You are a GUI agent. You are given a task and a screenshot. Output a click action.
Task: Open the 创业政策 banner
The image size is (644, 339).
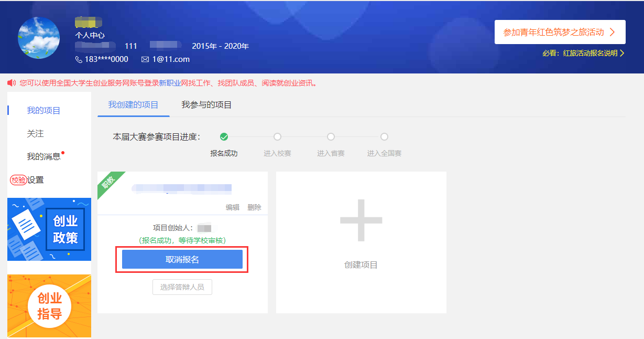tap(49, 229)
